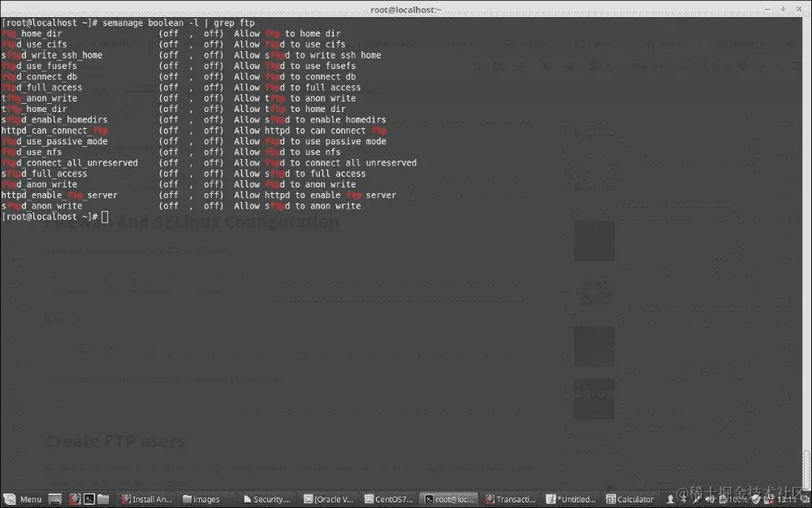Select the Transacti... window in taskbar
This screenshot has height=508, width=812.
pos(509,499)
